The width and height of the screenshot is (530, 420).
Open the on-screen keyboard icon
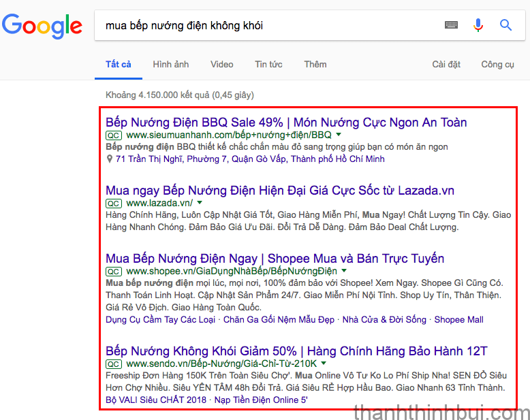pos(451,25)
